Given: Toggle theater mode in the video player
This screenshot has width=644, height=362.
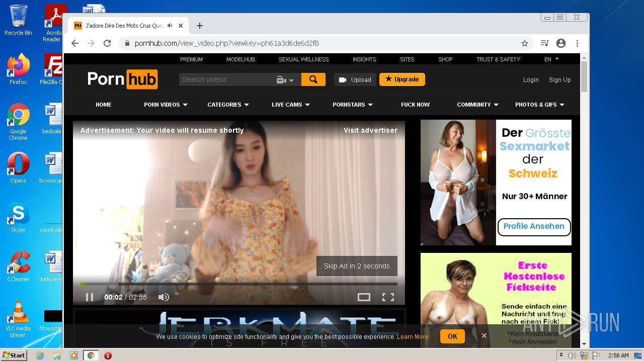Looking at the screenshot, I should pyautogui.click(x=364, y=297).
